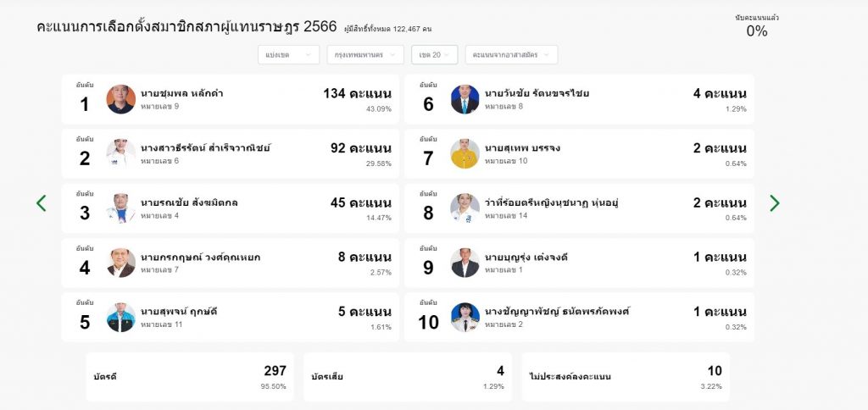Click the rank 4 candidate's photo
Screen dimensions: 868x410
tap(120, 263)
